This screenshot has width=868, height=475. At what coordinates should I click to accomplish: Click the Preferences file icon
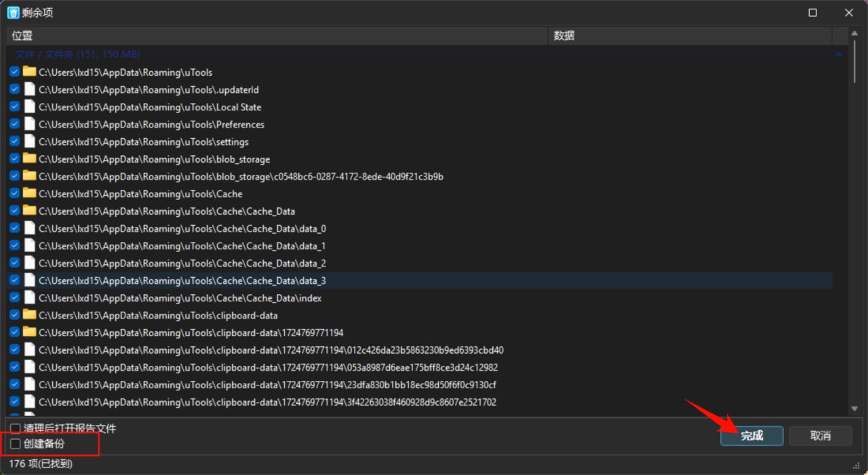(29, 124)
